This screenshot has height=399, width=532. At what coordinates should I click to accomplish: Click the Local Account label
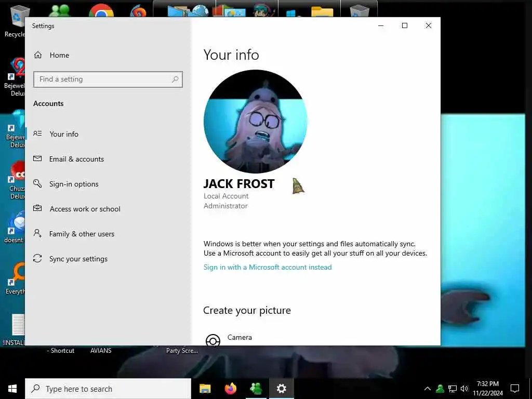click(x=226, y=196)
